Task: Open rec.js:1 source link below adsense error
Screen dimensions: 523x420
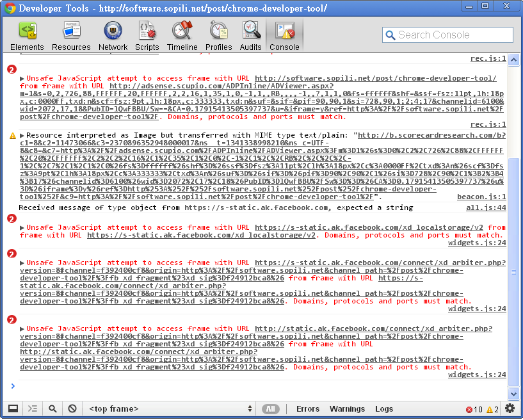Action: (488, 124)
